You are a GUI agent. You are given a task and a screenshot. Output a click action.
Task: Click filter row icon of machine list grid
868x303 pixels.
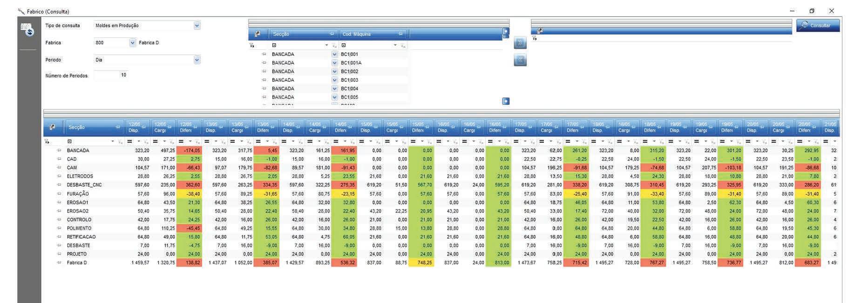click(252, 45)
